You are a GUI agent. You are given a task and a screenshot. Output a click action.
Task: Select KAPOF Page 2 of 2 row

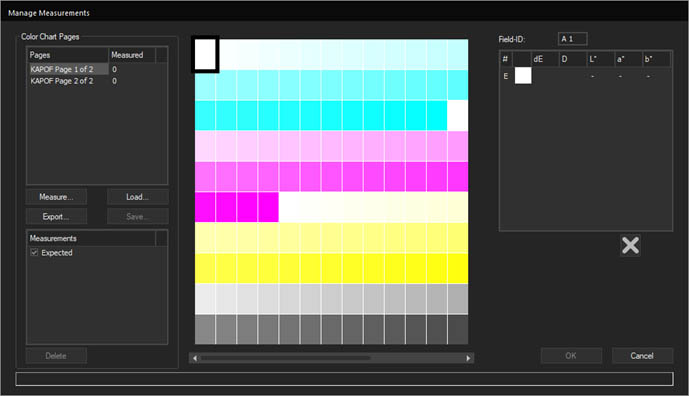coord(97,81)
